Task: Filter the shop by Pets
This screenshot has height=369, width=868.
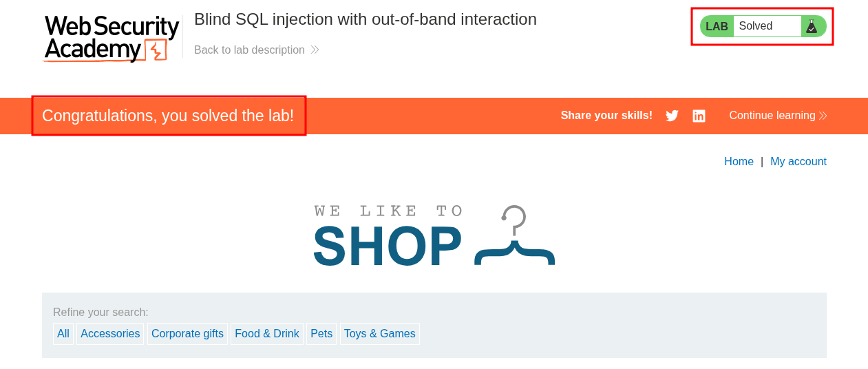Action: pyautogui.click(x=321, y=334)
